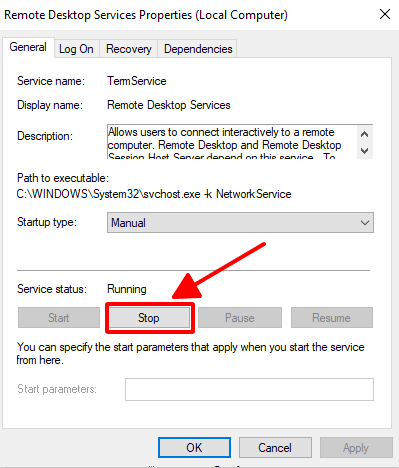Click the Apply button
399x468 pixels.
tap(356, 448)
